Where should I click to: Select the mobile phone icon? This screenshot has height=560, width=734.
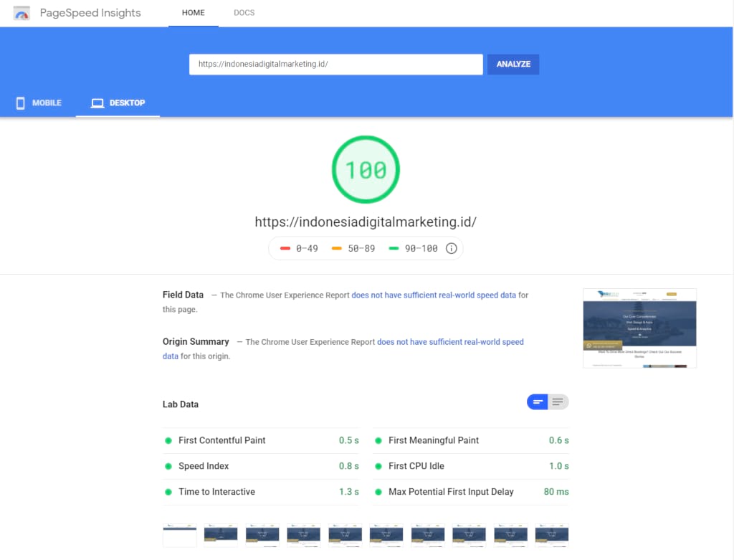[x=20, y=103]
